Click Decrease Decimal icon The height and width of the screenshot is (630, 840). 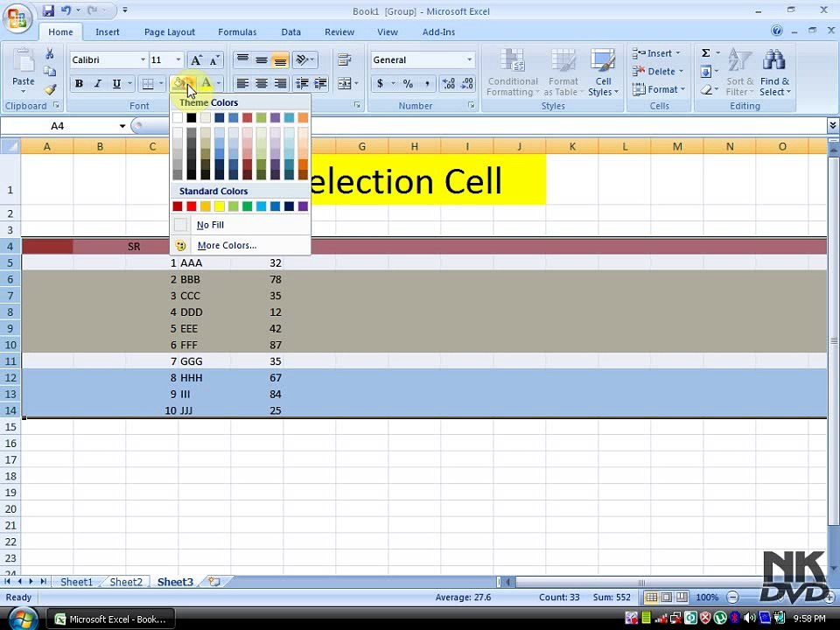[x=467, y=84]
